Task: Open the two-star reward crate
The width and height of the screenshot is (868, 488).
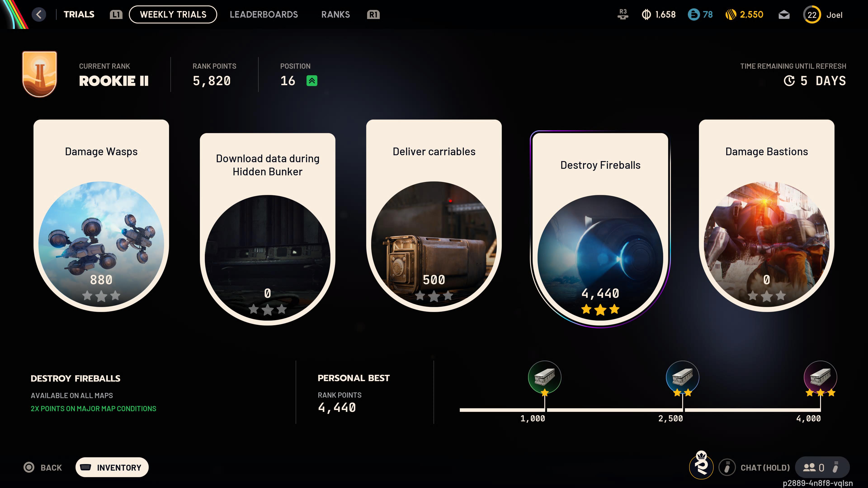Action: click(x=682, y=377)
